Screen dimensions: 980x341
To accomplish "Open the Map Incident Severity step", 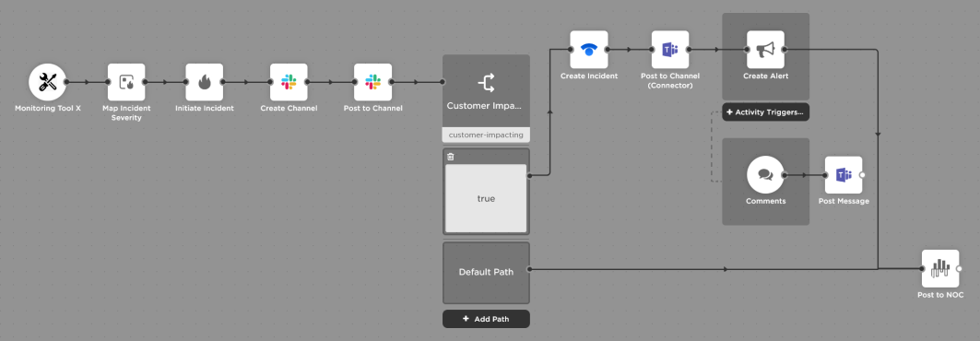I will point(126,82).
